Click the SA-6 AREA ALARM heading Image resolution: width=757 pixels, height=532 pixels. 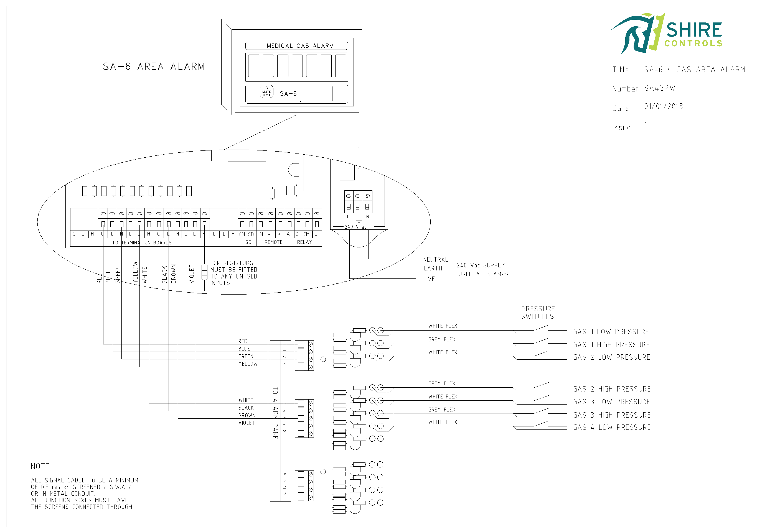(x=154, y=66)
